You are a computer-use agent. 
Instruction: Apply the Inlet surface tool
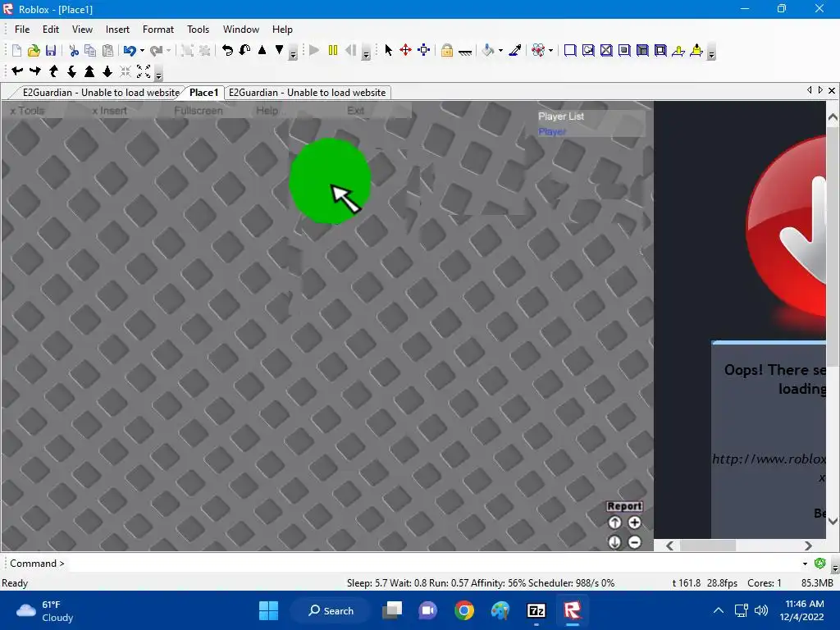[x=642, y=50]
